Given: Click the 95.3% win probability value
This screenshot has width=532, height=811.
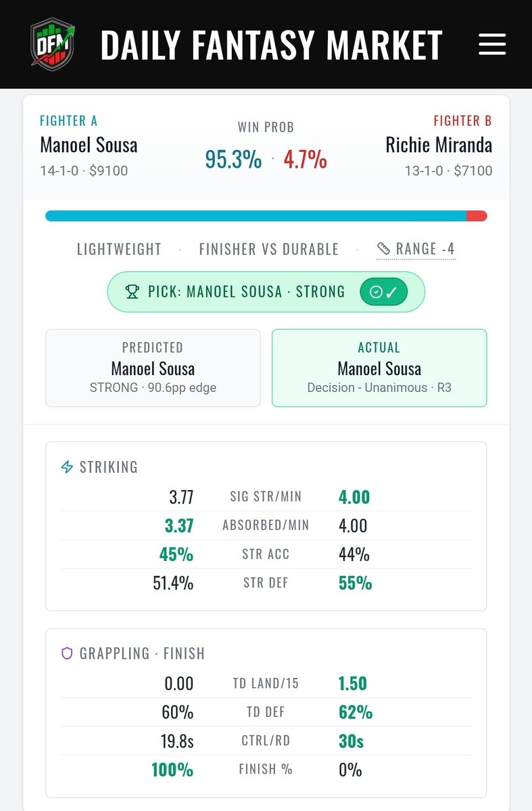Looking at the screenshot, I should (233, 159).
